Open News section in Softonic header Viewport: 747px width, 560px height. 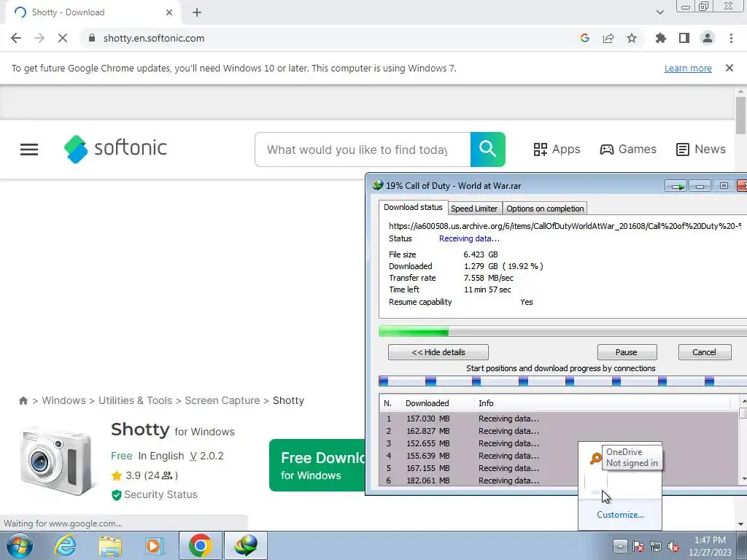click(701, 149)
